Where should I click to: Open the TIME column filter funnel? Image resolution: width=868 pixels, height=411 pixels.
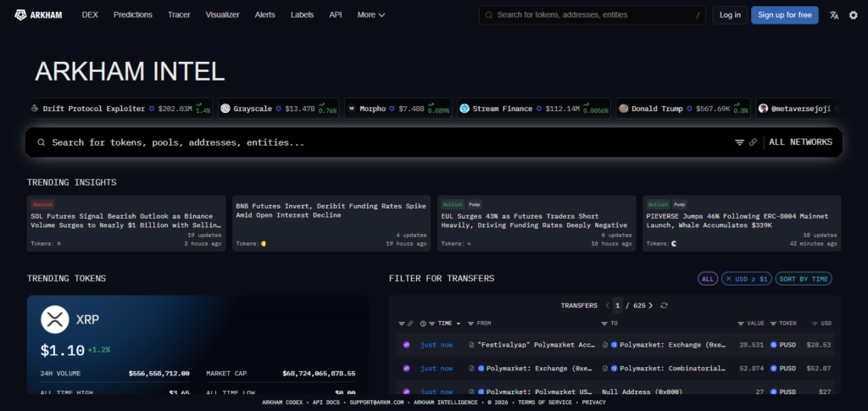(x=432, y=323)
